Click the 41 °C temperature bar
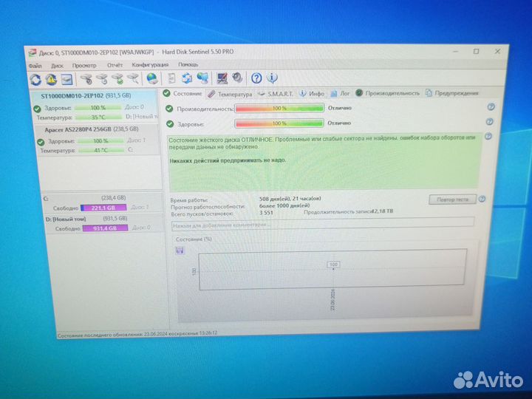This screenshot has width=532, height=399. (x=101, y=150)
